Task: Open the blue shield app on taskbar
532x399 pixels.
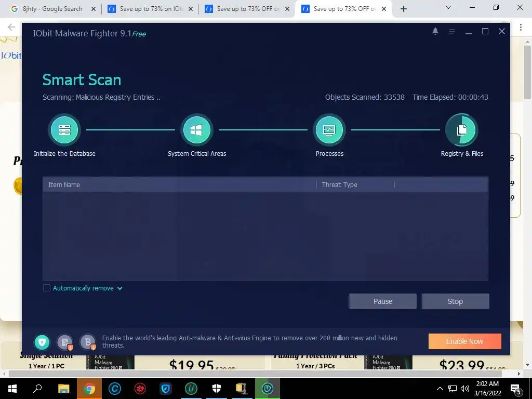Action: [166, 389]
